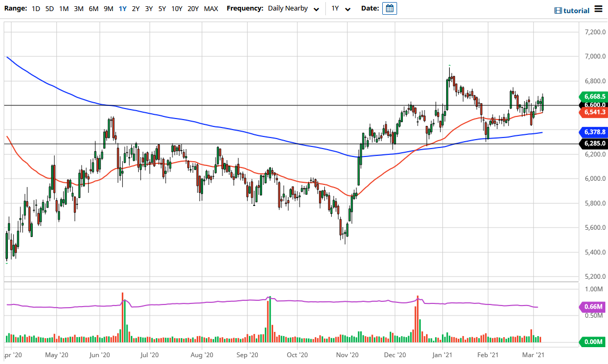
Task: Click the Nov '20 date axis label
Action: point(347,355)
